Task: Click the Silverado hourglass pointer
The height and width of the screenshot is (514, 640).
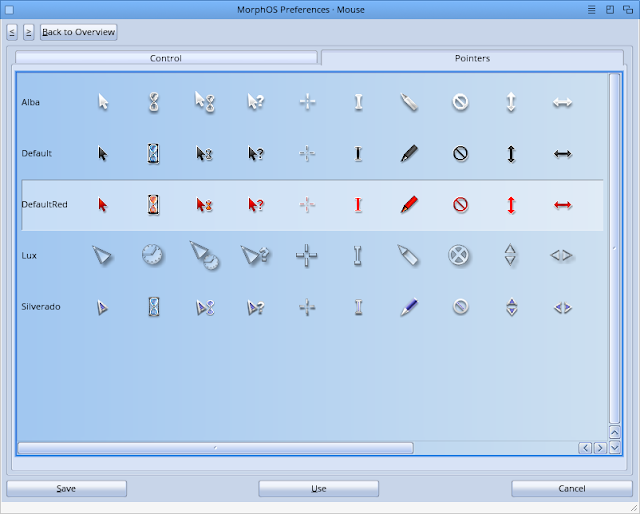Action: [154, 307]
